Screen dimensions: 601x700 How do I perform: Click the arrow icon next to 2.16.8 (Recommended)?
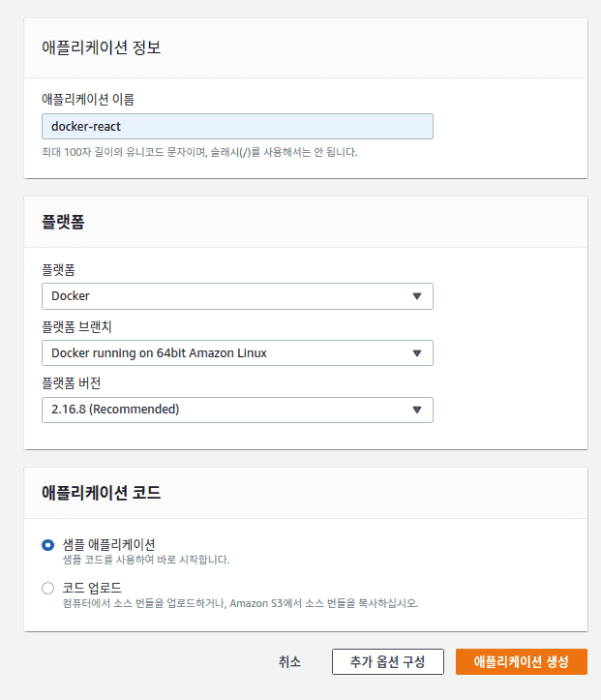(x=417, y=410)
